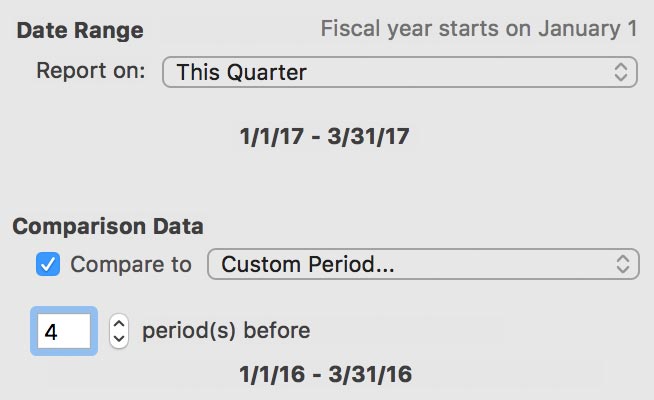Uncheck the Compare to checkbox
Image resolution: width=654 pixels, height=400 pixels.
tap(48, 264)
